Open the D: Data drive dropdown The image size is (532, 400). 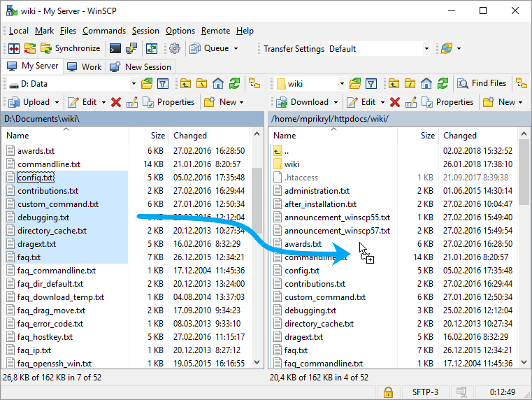point(131,84)
